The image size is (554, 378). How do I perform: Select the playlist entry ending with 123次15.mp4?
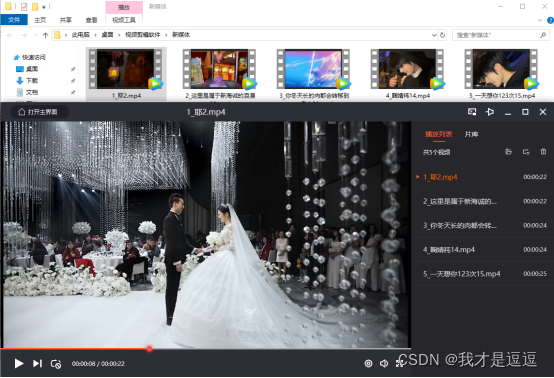click(x=483, y=273)
